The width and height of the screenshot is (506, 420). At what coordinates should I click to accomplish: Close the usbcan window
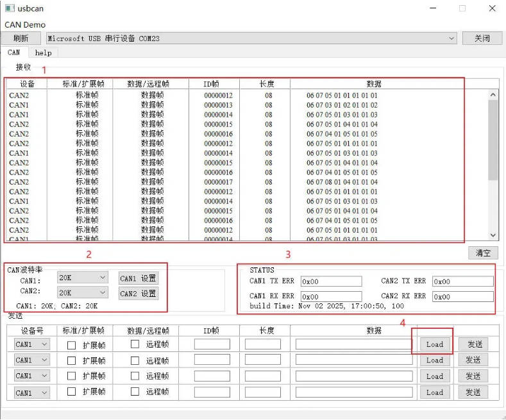point(492,8)
